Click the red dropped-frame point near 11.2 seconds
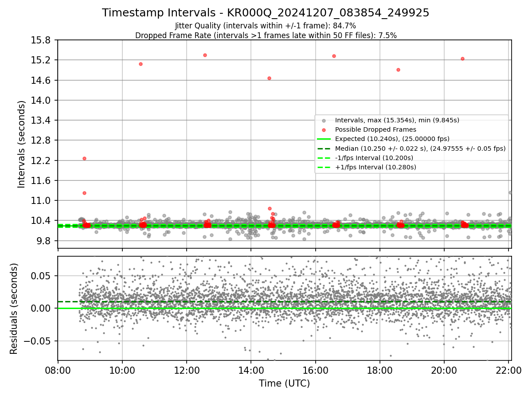The width and height of the screenshot is (532, 399). coord(84,193)
